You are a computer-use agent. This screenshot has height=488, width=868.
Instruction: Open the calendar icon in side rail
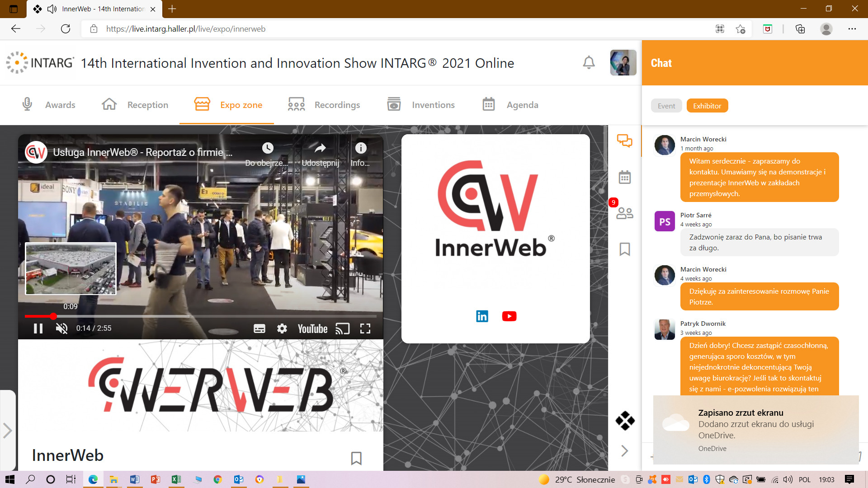coord(625,177)
